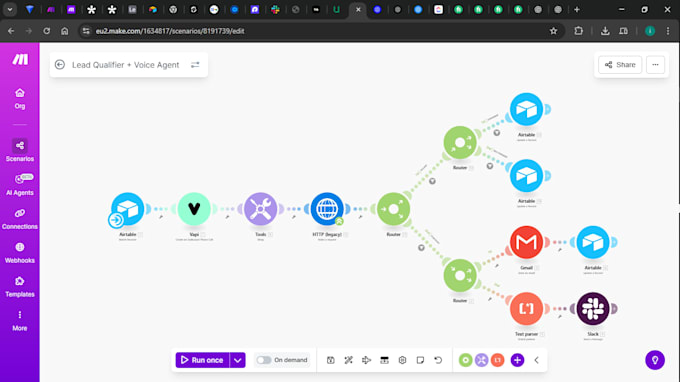
Task: Open the filter before the topmost Airtable module
Action: 497,133
